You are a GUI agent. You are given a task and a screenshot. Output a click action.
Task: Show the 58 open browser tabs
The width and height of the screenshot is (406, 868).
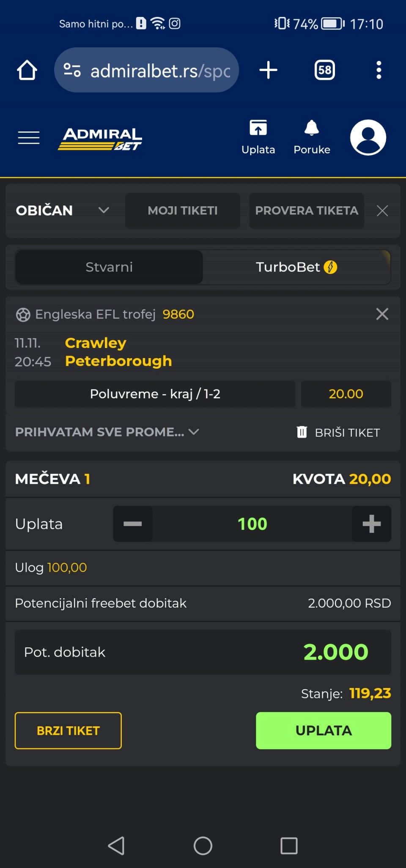(324, 70)
